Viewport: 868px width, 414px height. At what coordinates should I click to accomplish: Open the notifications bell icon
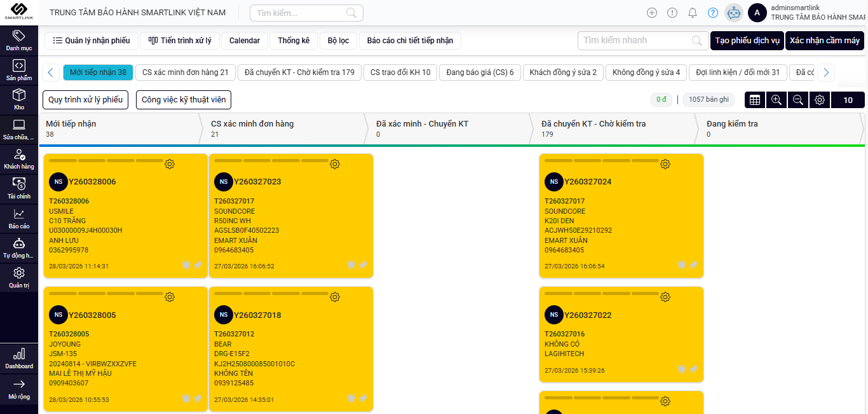pos(693,13)
